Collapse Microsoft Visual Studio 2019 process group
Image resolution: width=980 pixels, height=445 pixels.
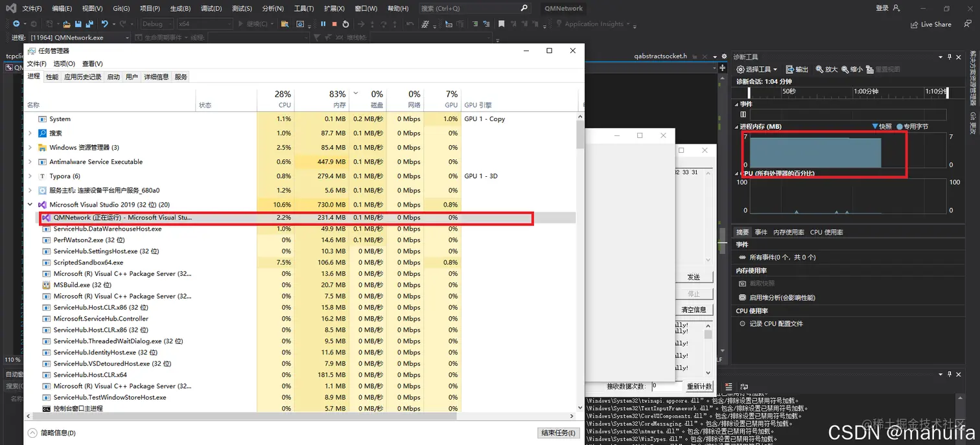(x=30, y=205)
